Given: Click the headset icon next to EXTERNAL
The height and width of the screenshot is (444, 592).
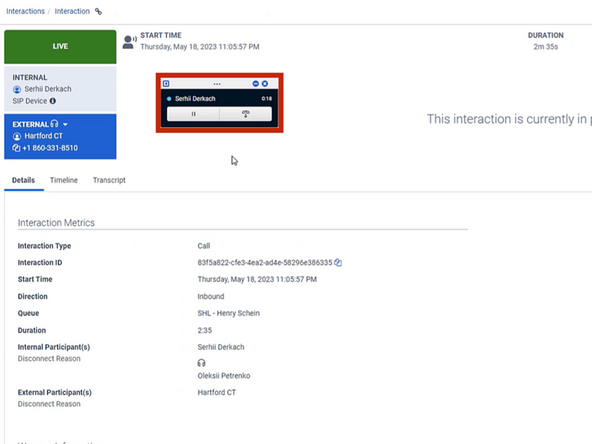Looking at the screenshot, I should point(54,124).
